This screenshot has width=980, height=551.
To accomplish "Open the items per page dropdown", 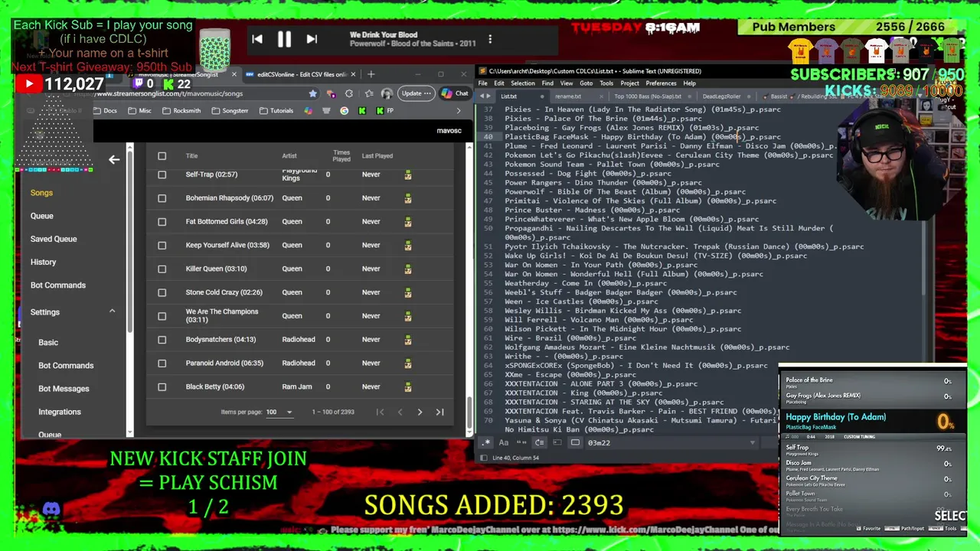I will [279, 412].
